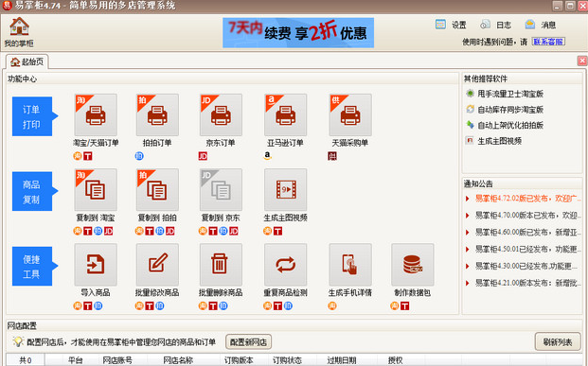Select the 复制到 淘宝 copy icon
Image resolution: width=588 pixels, height=366 pixels.
[96, 189]
